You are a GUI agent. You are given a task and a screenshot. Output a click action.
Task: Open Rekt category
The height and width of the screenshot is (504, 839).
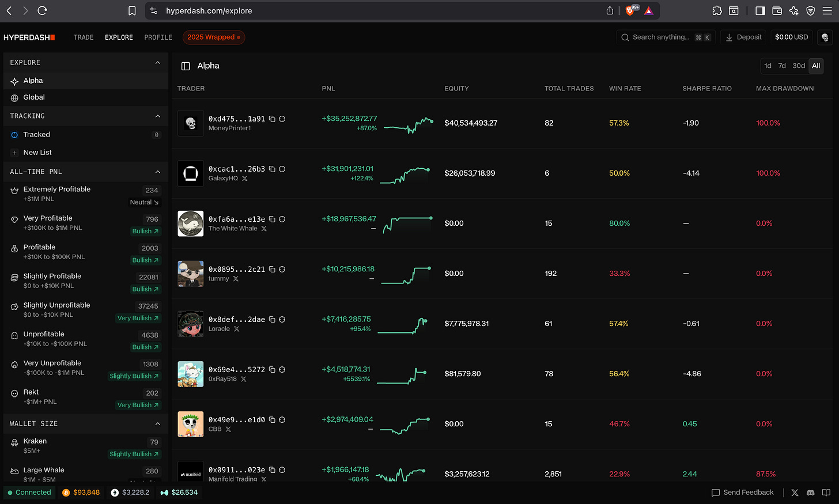click(85, 398)
